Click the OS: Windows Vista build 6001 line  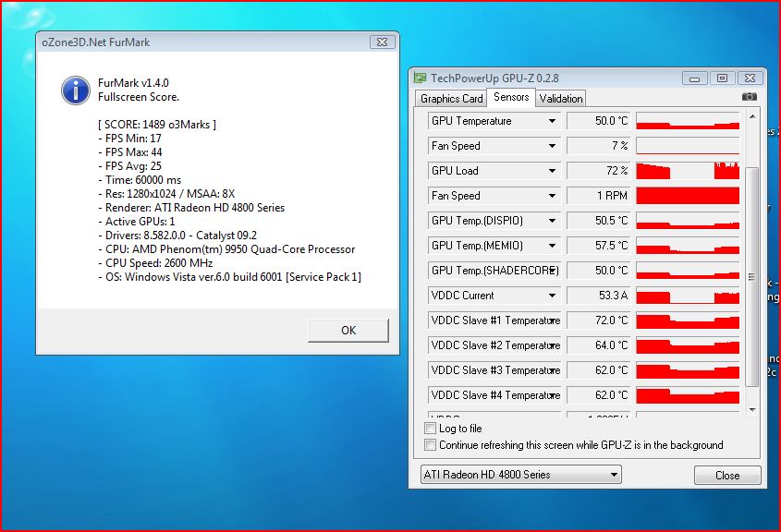229,277
